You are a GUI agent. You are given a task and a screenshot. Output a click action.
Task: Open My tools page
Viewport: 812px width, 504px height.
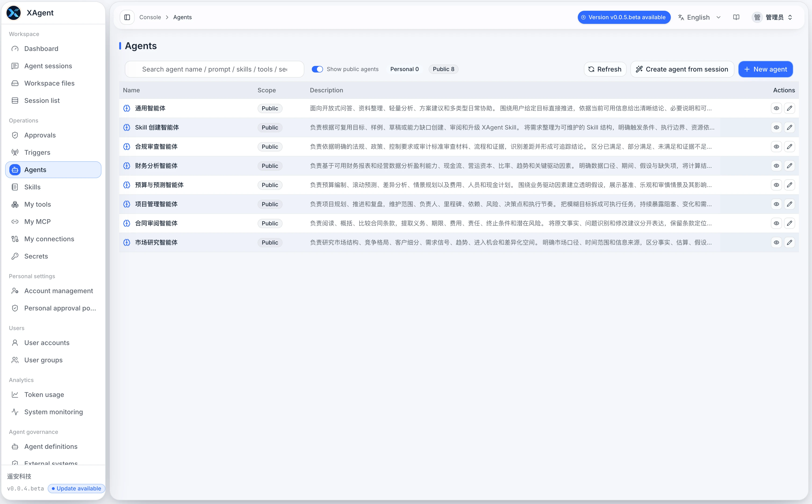[53, 204]
